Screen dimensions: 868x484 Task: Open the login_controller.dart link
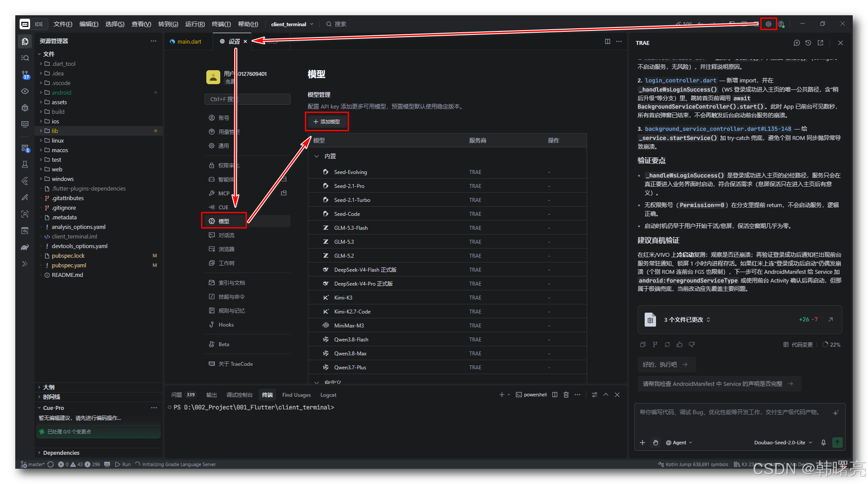[x=680, y=80]
